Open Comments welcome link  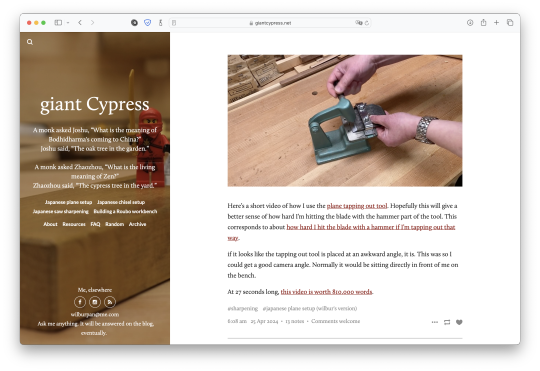coord(335,321)
